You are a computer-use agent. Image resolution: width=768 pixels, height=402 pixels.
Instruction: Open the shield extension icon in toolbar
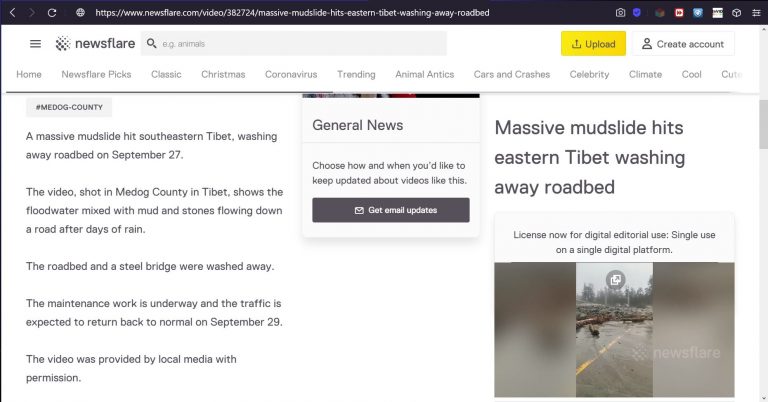(x=636, y=13)
